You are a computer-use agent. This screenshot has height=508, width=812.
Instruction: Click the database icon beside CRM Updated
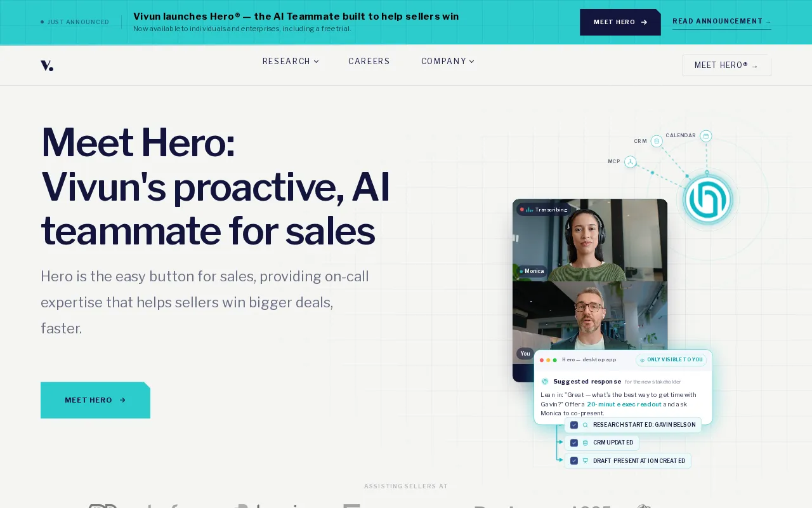[x=586, y=443]
